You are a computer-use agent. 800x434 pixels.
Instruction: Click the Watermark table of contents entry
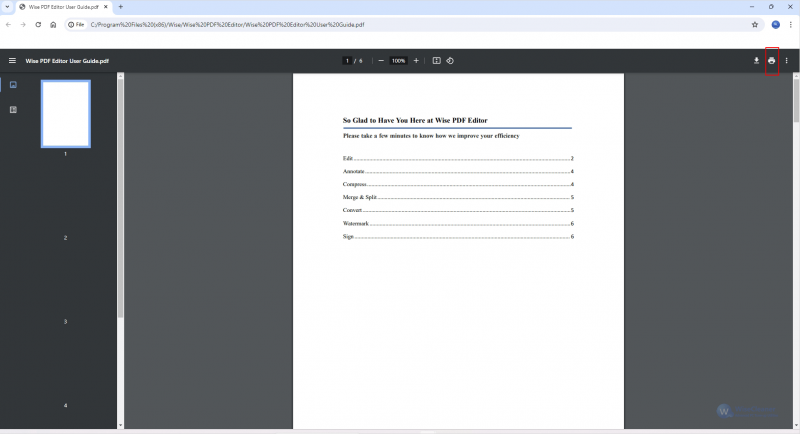pyautogui.click(x=458, y=223)
